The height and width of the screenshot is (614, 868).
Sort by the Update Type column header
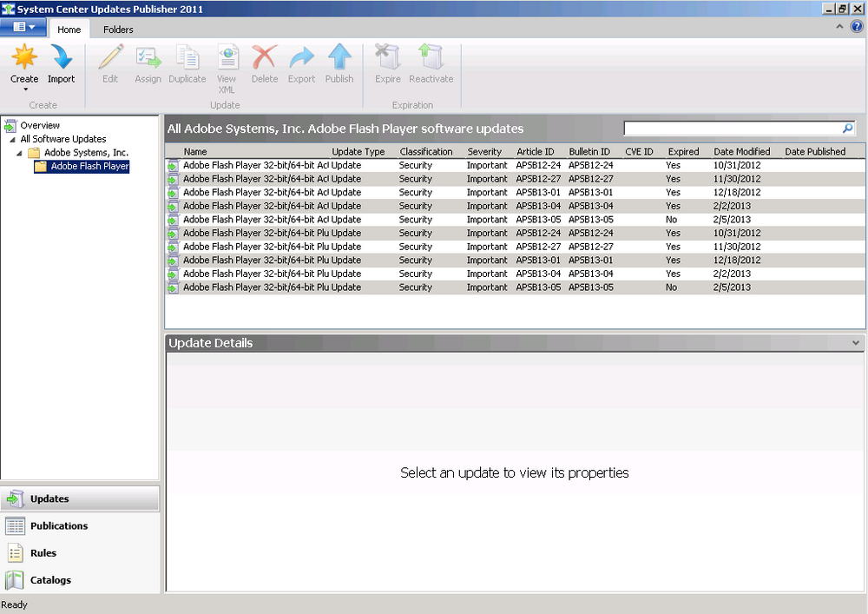[x=358, y=152]
